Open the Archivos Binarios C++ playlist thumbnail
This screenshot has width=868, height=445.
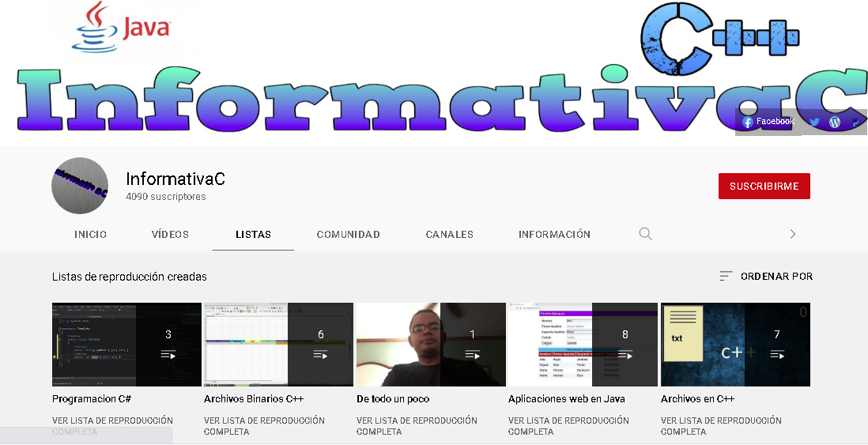coord(278,345)
